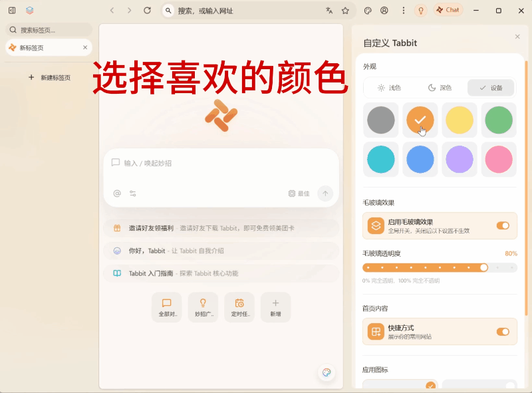Open the 定时任务 shortcut tile

coord(239,307)
